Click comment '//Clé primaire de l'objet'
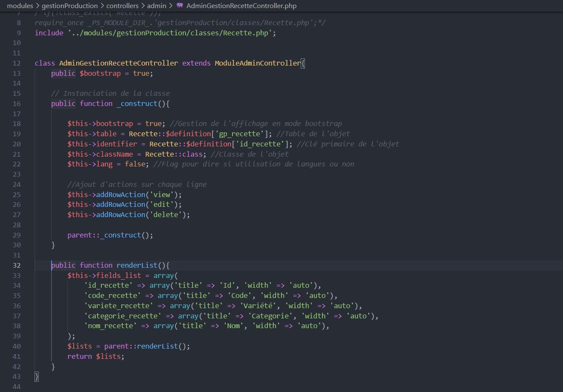Viewport: 563px width, 392px height. click(348, 144)
